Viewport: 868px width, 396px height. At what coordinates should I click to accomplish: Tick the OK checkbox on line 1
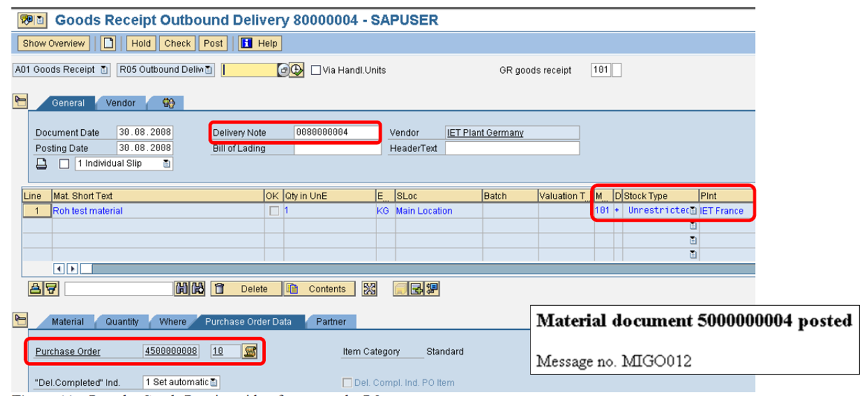click(273, 210)
